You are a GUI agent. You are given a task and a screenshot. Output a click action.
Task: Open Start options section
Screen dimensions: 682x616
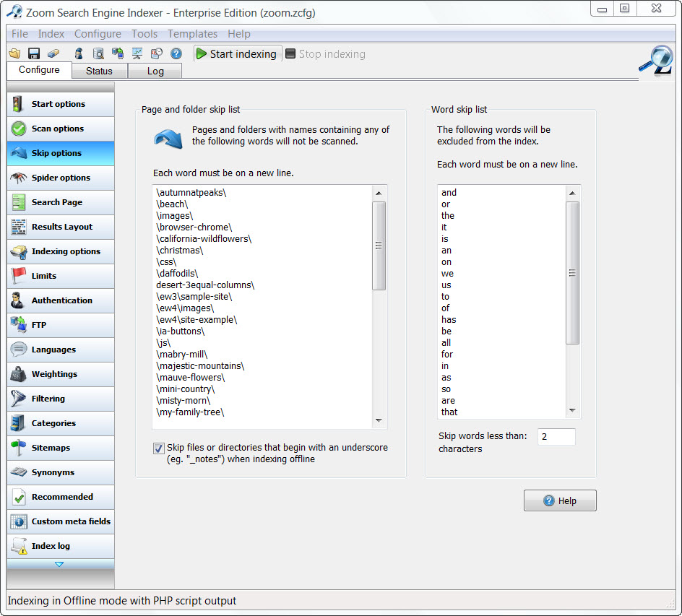coord(61,104)
